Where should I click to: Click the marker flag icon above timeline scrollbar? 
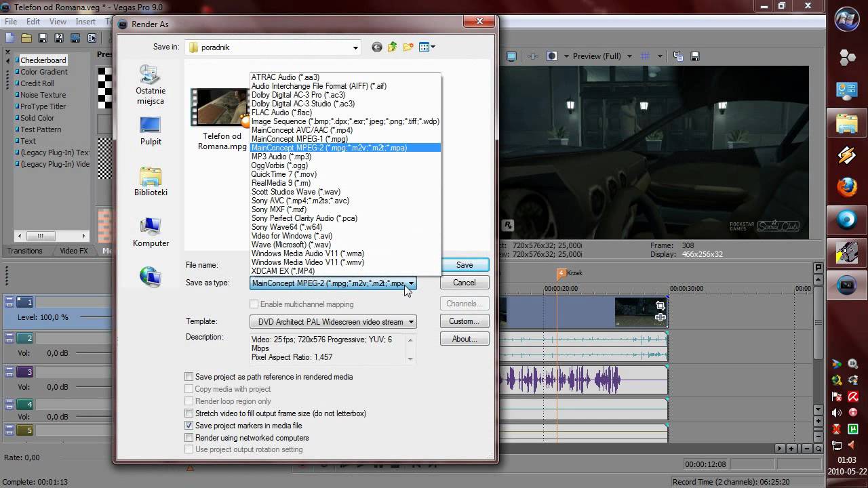(x=818, y=268)
